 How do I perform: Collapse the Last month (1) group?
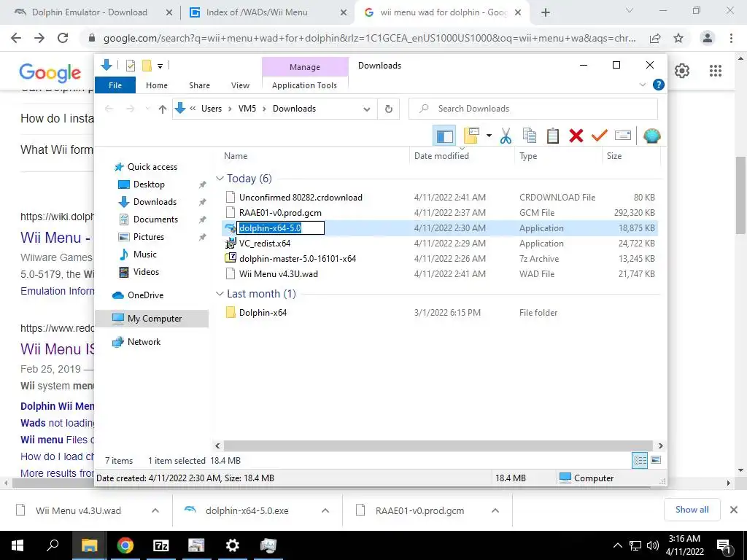pos(220,294)
